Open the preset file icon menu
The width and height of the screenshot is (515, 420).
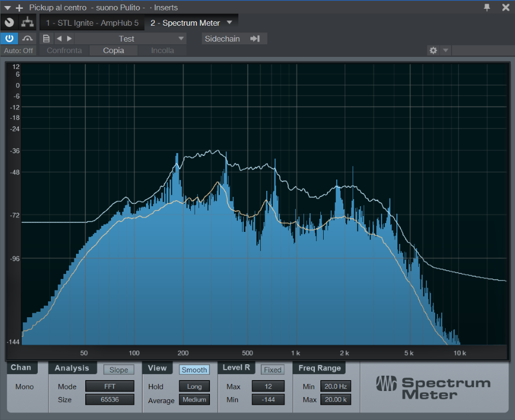click(x=46, y=38)
